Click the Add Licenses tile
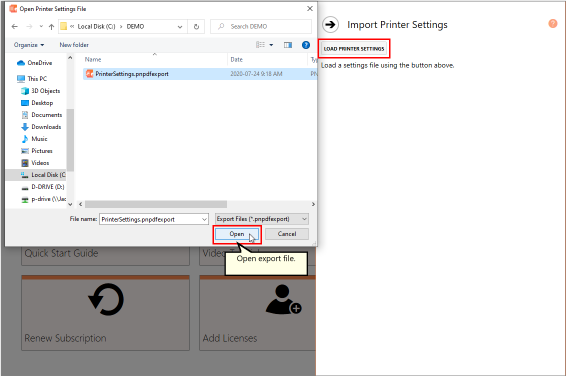Image resolution: width=566 pixels, height=377 pixels. [257, 313]
